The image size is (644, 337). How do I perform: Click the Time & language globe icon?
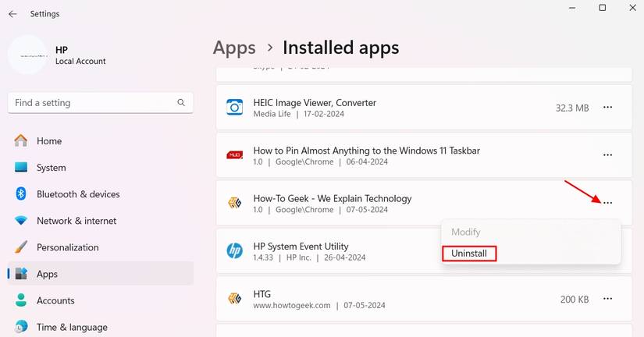point(21,327)
